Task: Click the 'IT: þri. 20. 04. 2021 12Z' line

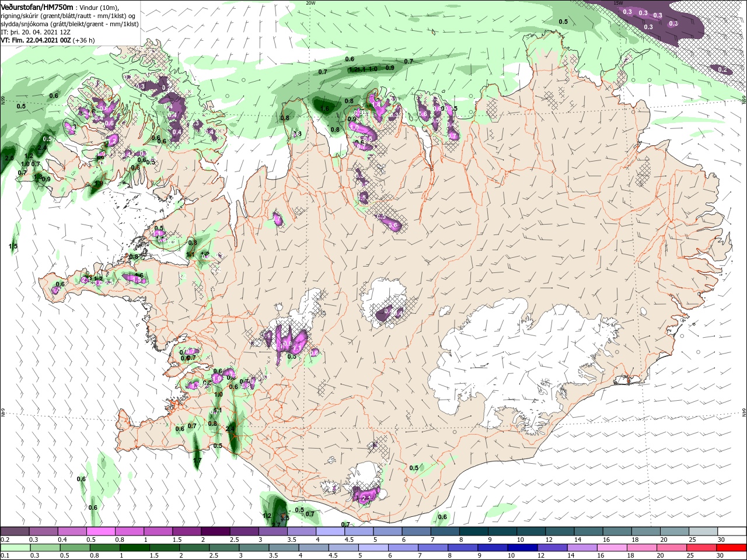Action: (36, 32)
